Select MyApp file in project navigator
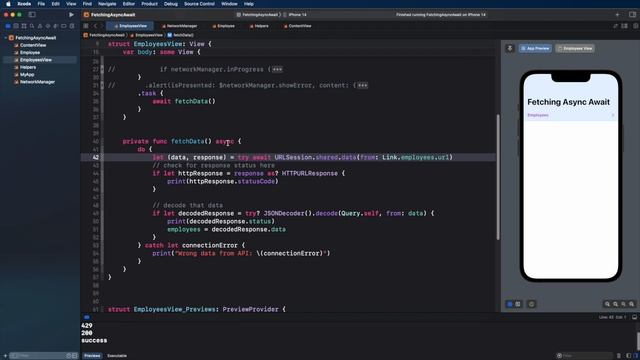This screenshot has height=360, width=640. pos(27,75)
